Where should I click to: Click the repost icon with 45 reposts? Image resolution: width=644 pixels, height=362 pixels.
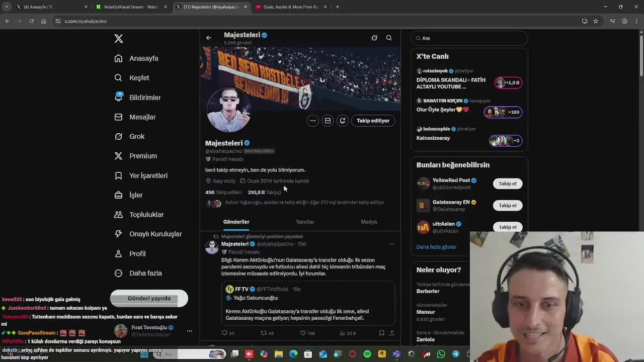267,333
